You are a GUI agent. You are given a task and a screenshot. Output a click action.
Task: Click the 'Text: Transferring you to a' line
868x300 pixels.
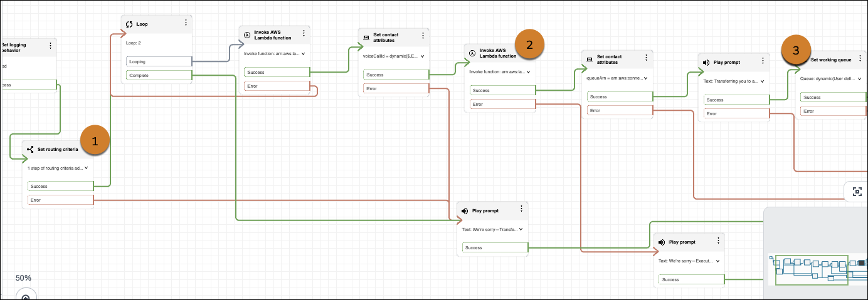(731, 81)
